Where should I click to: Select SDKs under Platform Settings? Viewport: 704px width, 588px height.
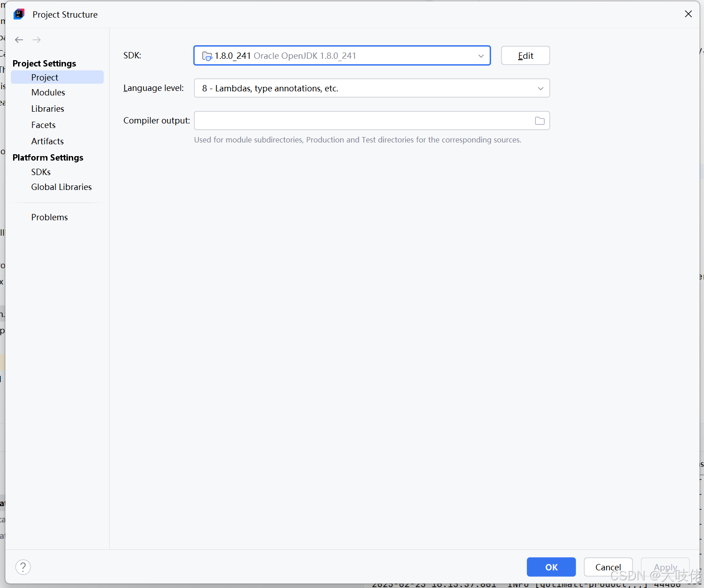click(41, 172)
